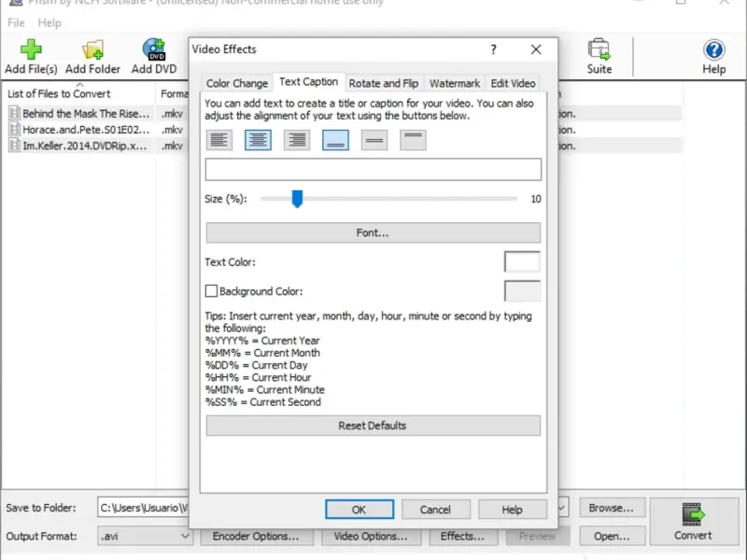Viewport: 747px width, 560px height.
Task: Click the Video Effects dialog help question mark
Action: pos(494,49)
